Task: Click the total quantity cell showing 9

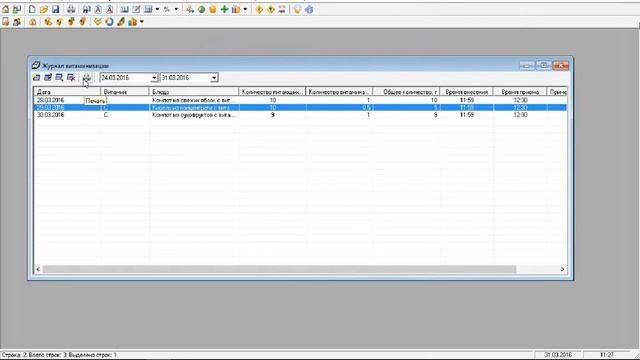Action: (x=406, y=115)
